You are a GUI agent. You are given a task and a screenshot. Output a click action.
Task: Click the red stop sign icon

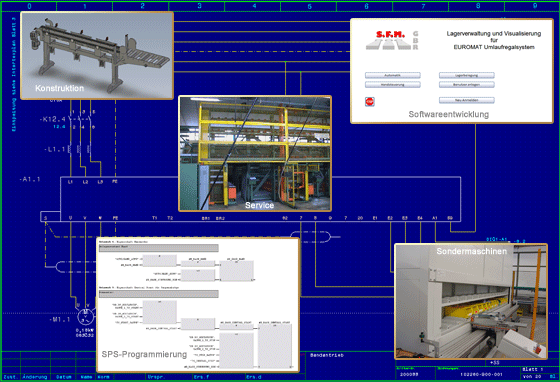click(370, 102)
